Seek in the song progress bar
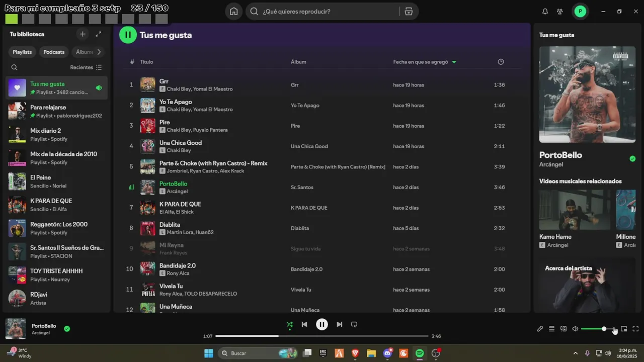The image size is (644, 362). (322, 336)
